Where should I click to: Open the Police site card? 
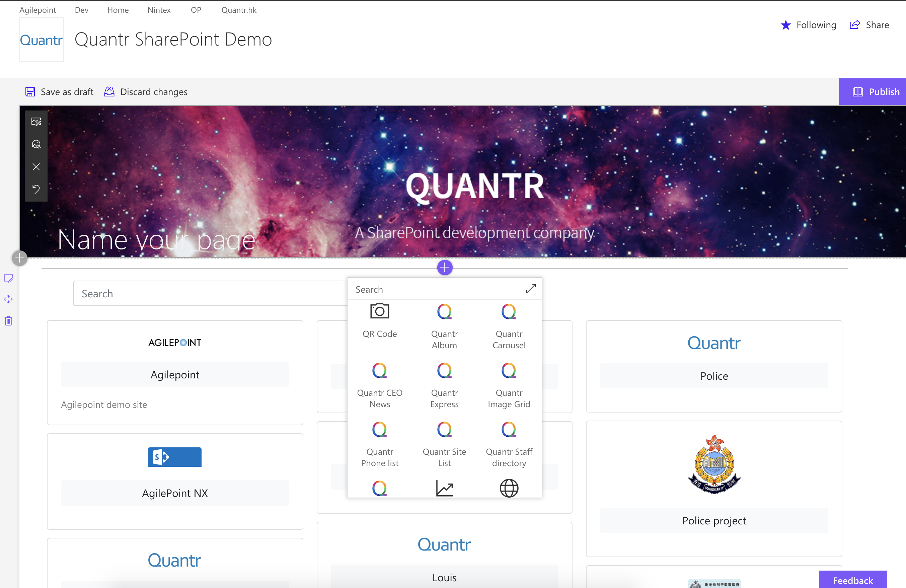pyautogui.click(x=714, y=376)
